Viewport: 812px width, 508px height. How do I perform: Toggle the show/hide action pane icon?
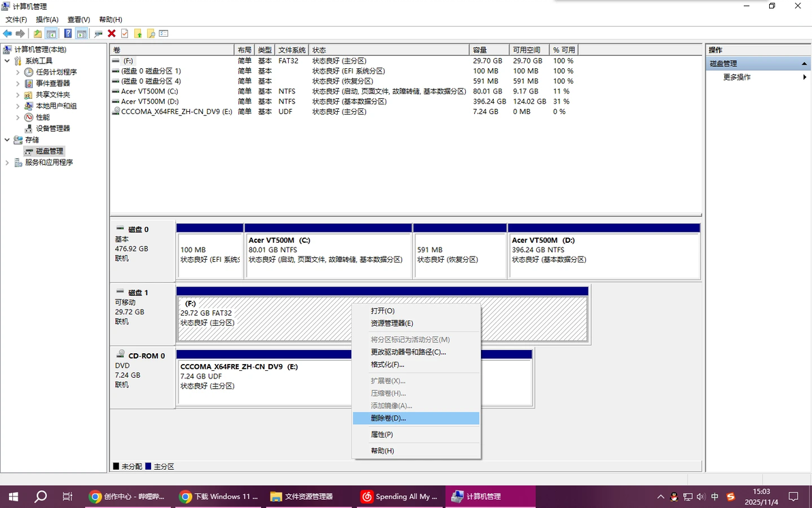click(x=82, y=33)
